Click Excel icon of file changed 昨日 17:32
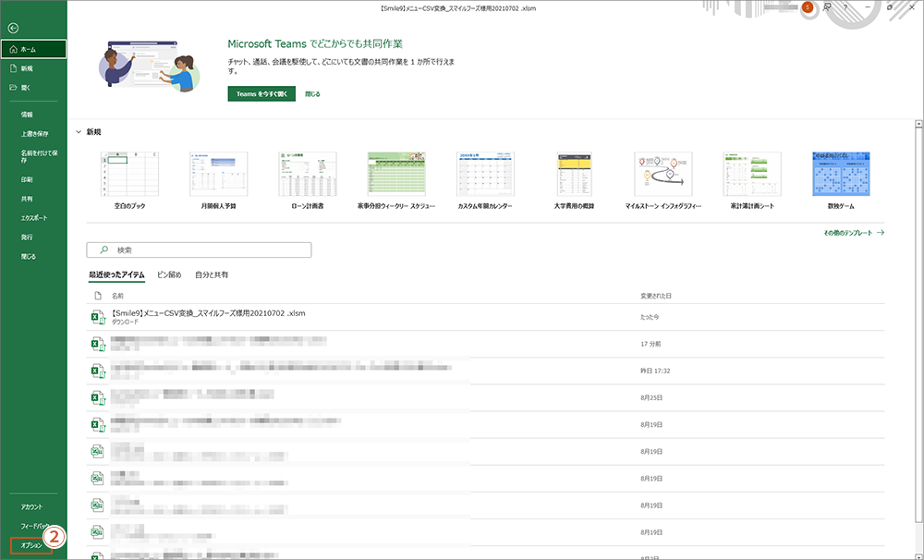Viewport: 924px width, 560px height. pyautogui.click(x=98, y=371)
